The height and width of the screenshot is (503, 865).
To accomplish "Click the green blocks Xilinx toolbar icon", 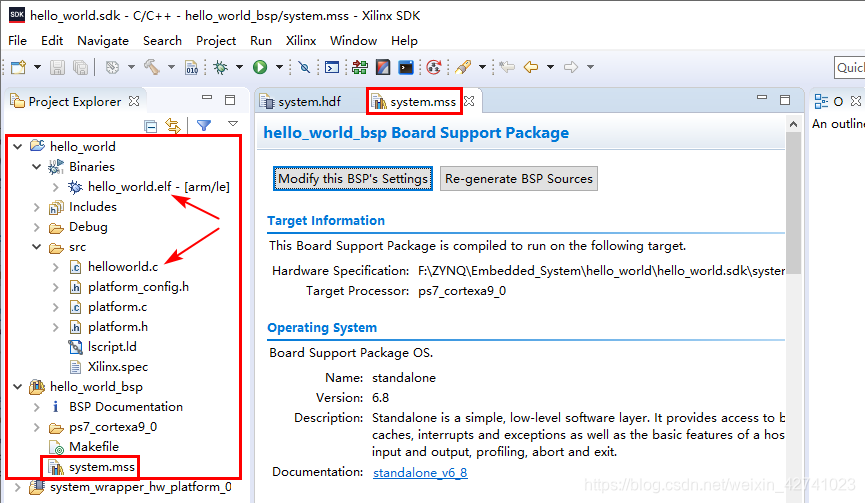I will tap(360, 67).
